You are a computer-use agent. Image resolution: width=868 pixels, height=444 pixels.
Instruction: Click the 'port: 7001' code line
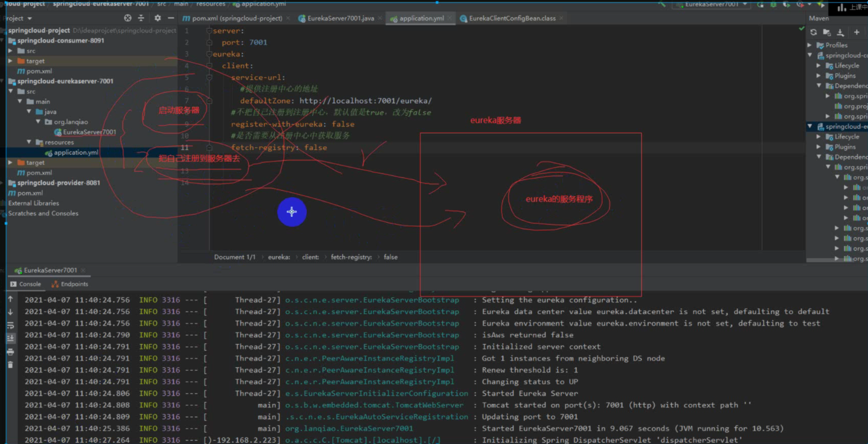244,42
